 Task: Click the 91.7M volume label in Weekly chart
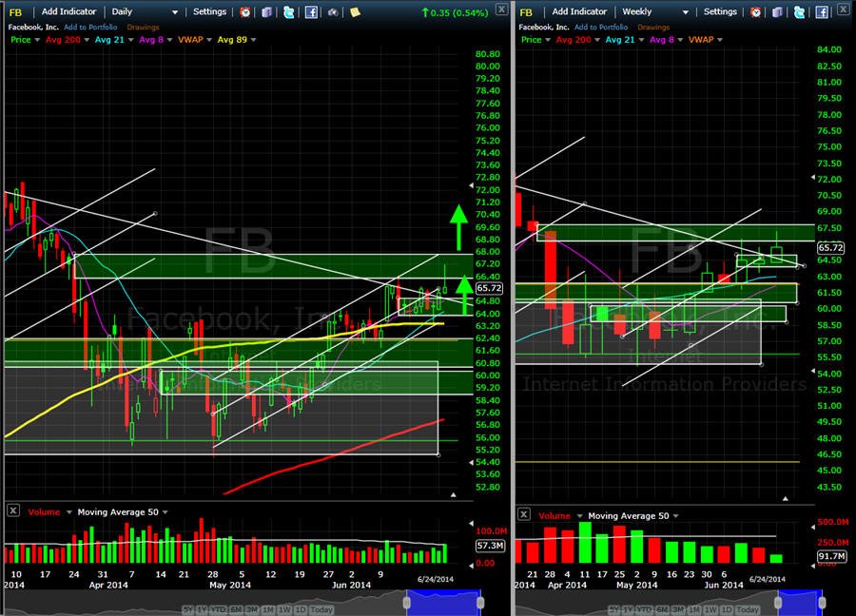(831, 556)
